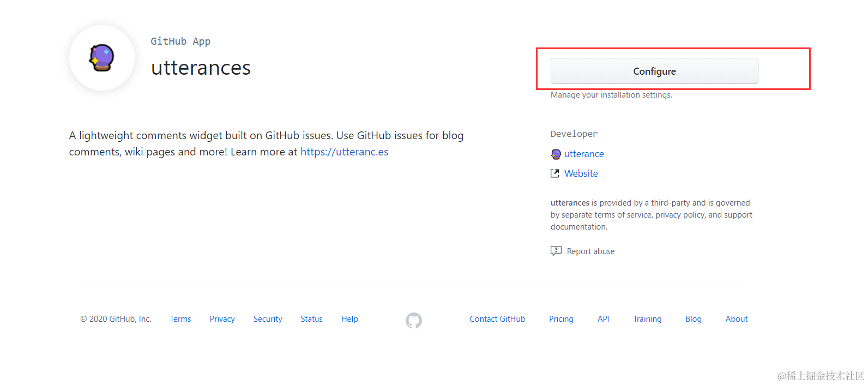Open the Terms footer link
Viewport: 868px width, 385px height.
pos(180,319)
